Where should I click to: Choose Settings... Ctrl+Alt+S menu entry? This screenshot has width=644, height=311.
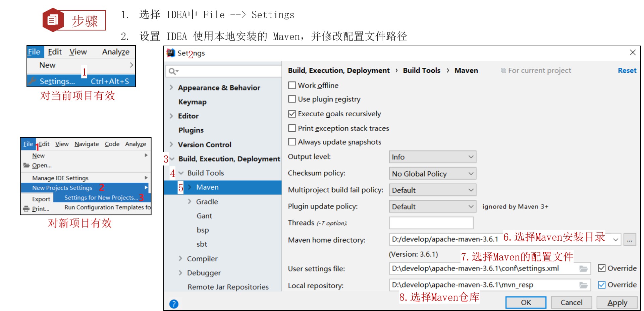[x=81, y=81]
